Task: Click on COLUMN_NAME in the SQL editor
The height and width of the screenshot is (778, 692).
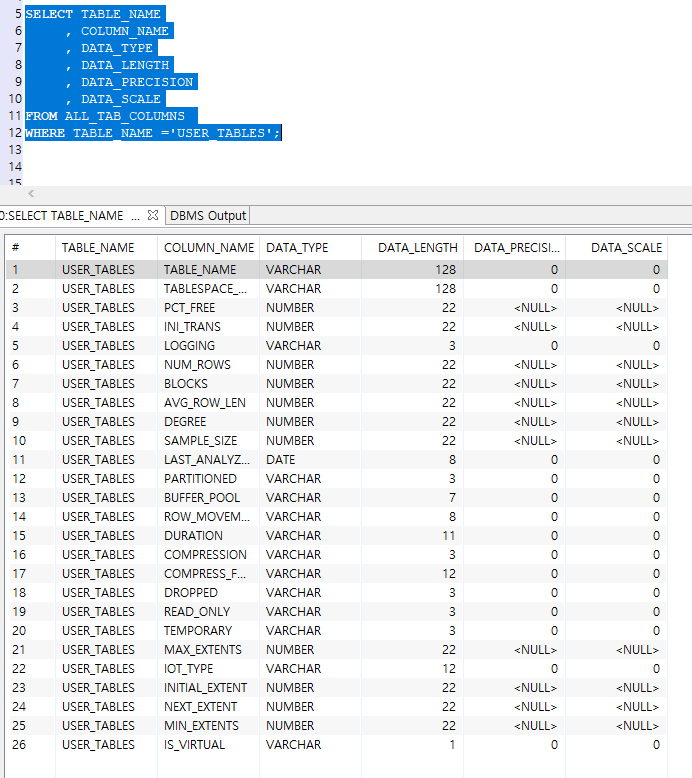Action: pos(125,31)
